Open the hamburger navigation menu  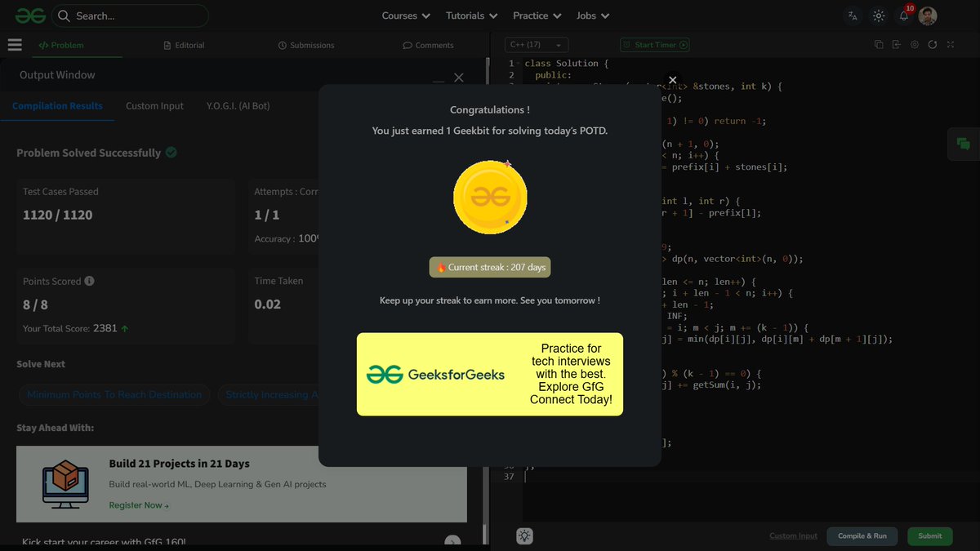coord(15,45)
